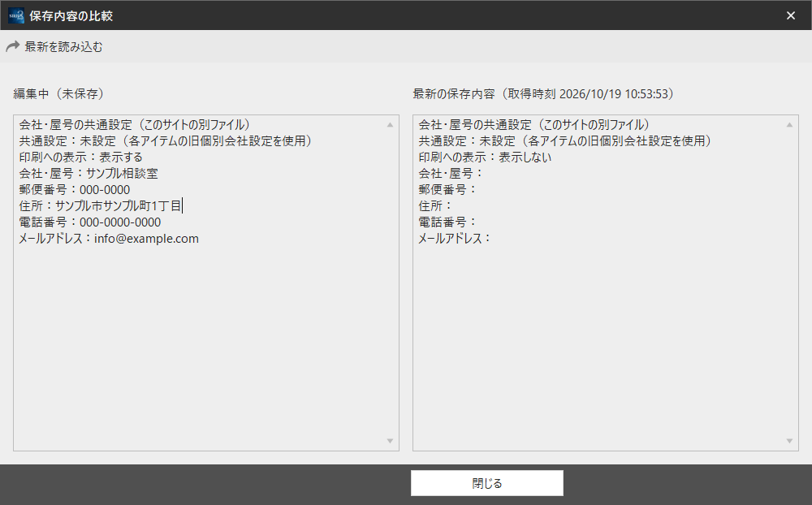Viewport: 812px width, 505px height.
Task: Click 印刷への表示：表示しない line in right pane
Action: [x=486, y=157]
